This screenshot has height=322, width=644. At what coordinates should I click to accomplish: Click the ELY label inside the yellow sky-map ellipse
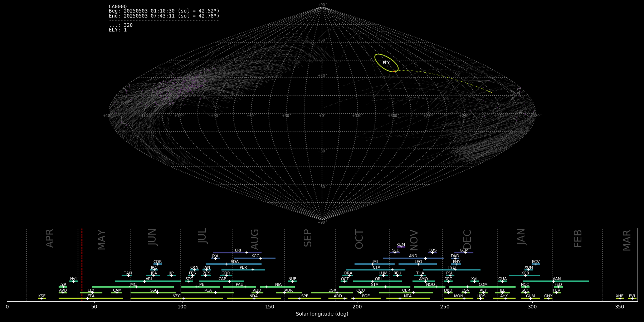(x=386, y=63)
